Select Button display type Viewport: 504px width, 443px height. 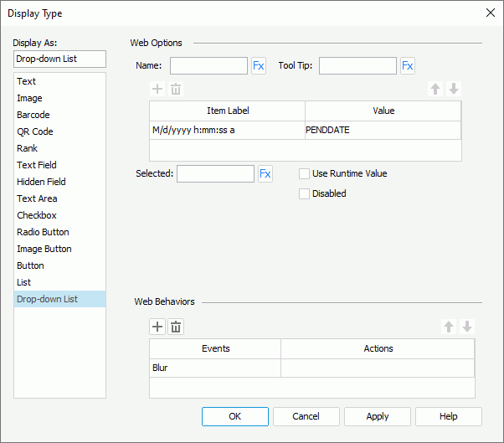pyautogui.click(x=59, y=265)
